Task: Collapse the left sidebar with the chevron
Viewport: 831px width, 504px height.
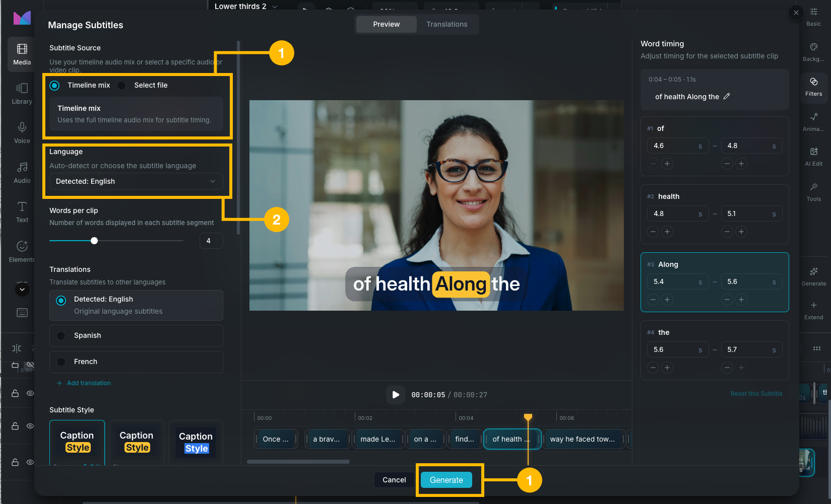Action: pos(22,290)
